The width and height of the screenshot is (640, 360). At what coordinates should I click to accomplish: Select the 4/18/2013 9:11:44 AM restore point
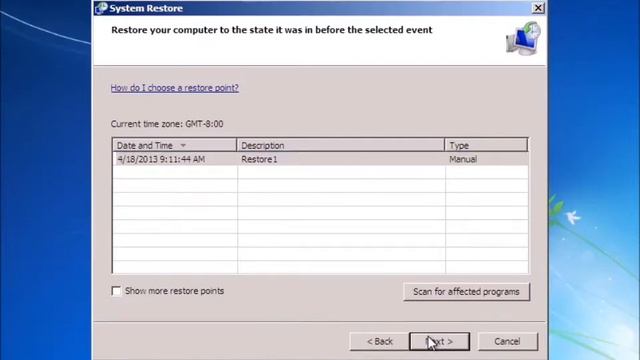click(x=320, y=159)
